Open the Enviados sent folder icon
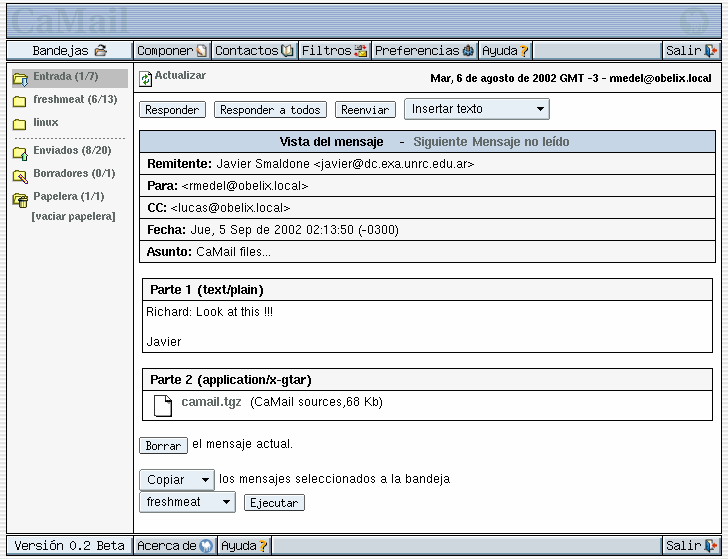728x559 pixels. tap(20, 152)
